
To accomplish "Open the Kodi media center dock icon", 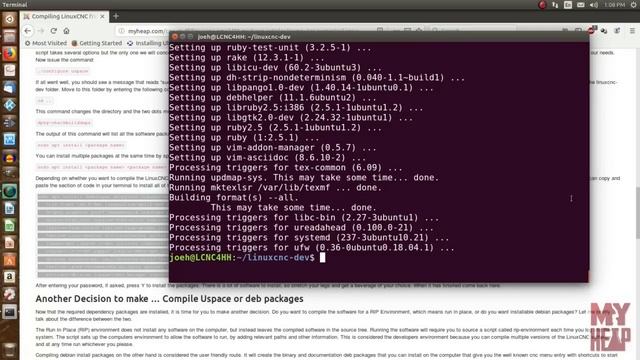I will [9, 105].
